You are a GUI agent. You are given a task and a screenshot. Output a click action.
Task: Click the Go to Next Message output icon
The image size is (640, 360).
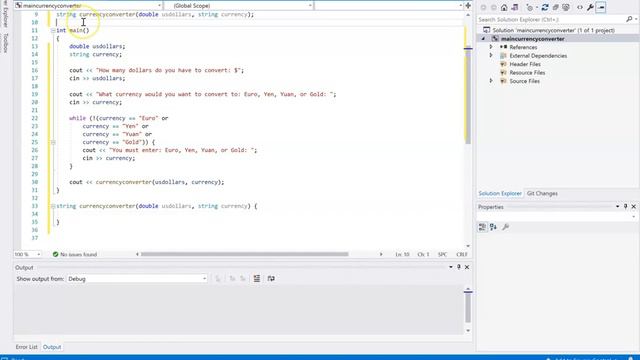(242, 279)
